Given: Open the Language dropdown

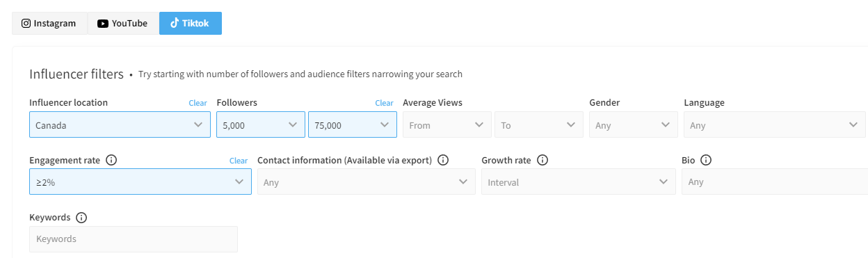Looking at the screenshot, I should coord(775,124).
